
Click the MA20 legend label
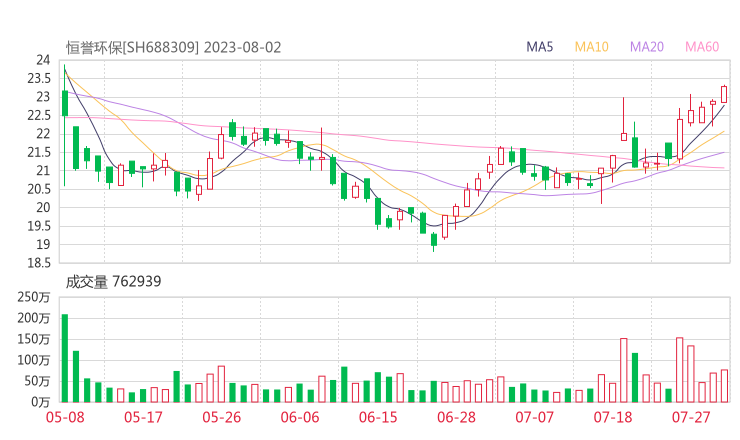(647, 47)
